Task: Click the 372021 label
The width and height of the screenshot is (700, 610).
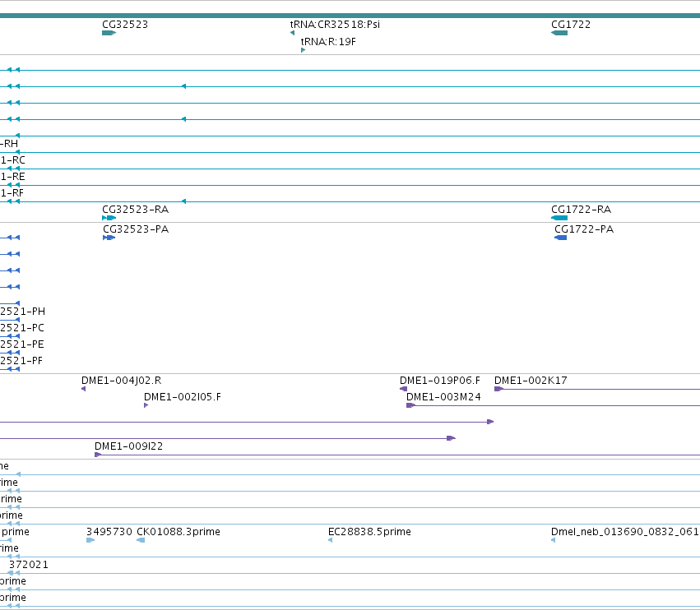Action: coord(29,565)
